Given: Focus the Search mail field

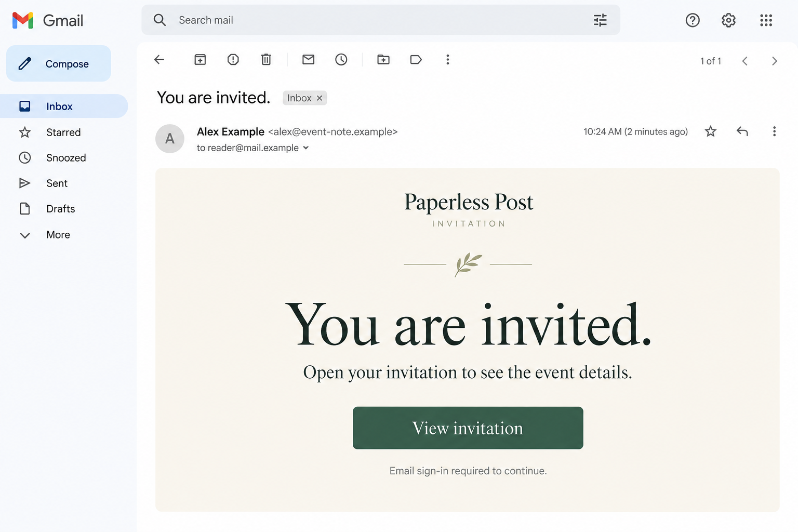Looking at the screenshot, I should click(x=381, y=20).
